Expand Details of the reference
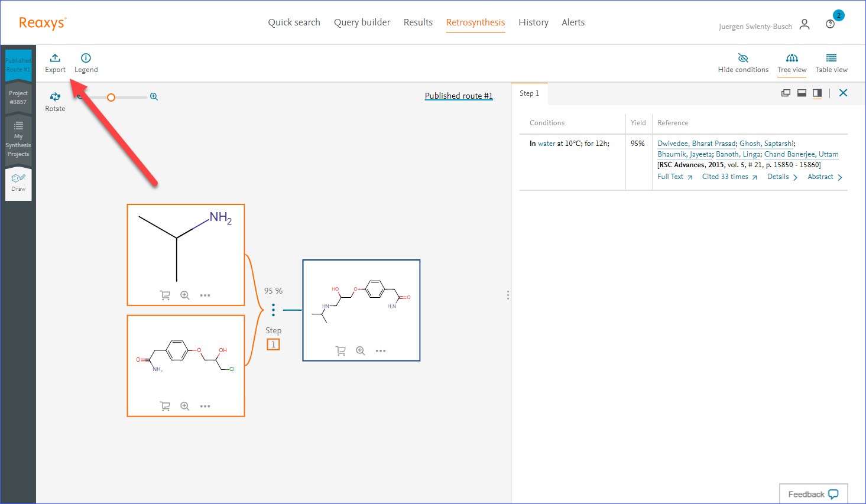Image resolution: width=866 pixels, height=504 pixels. [x=781, y=177]
